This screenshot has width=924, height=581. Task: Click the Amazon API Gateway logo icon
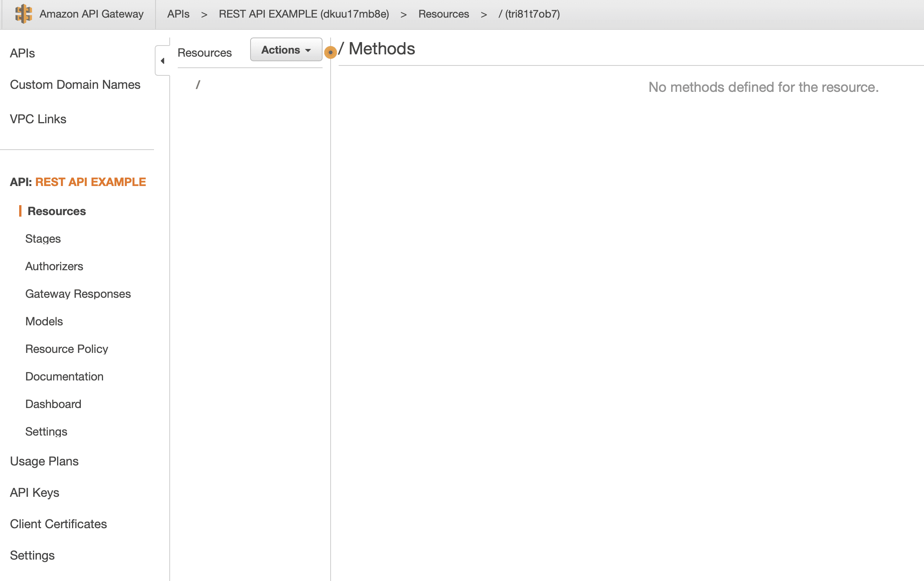[x=23, y=14]
